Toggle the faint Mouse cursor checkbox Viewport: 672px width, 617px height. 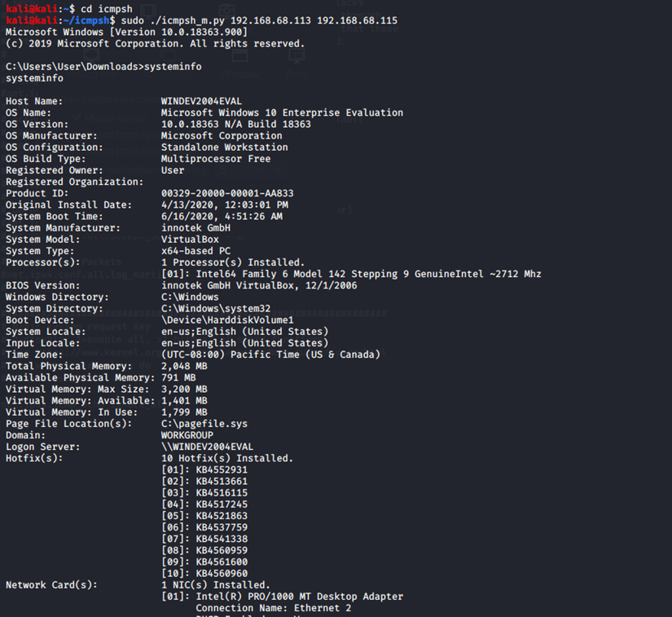coord(77,117)
